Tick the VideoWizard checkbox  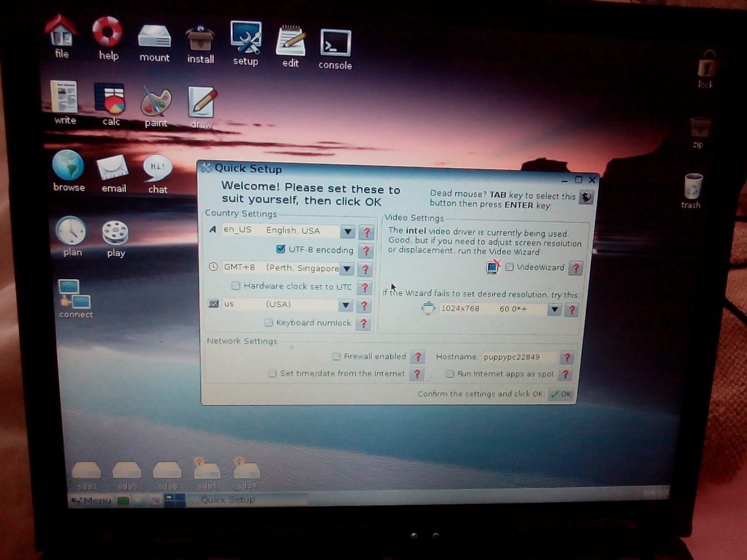pyautogui.click(x=510, y=267)
